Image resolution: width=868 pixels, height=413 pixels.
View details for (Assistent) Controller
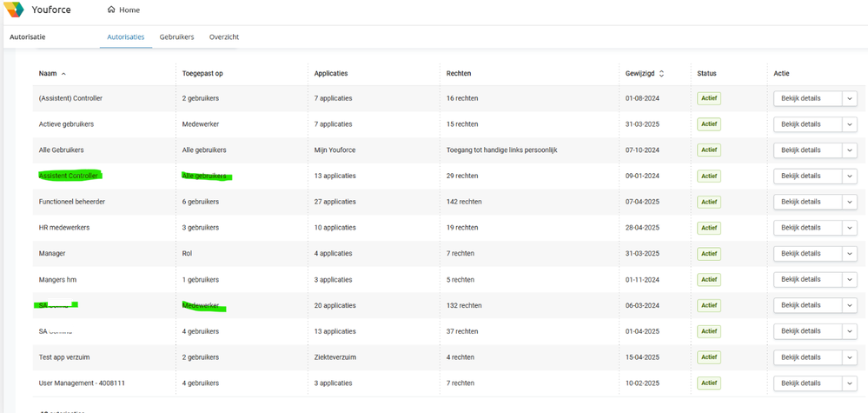pos(808,98)
